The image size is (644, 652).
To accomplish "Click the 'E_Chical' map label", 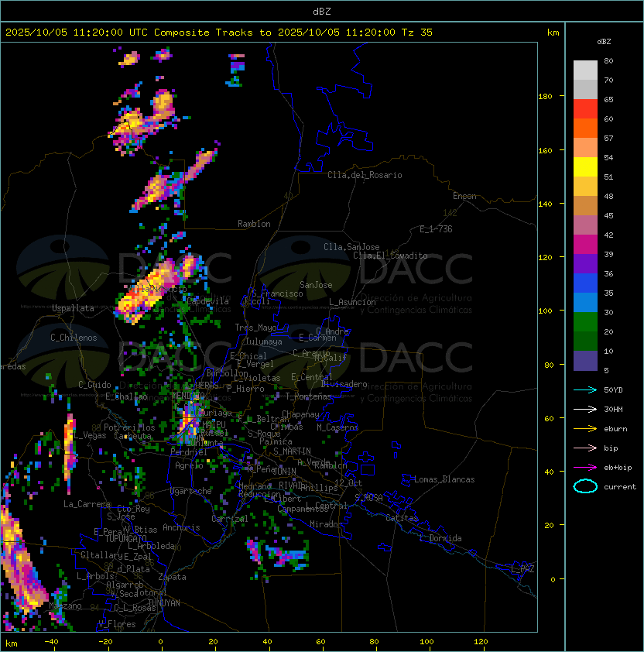I will (x=248, y=356).
